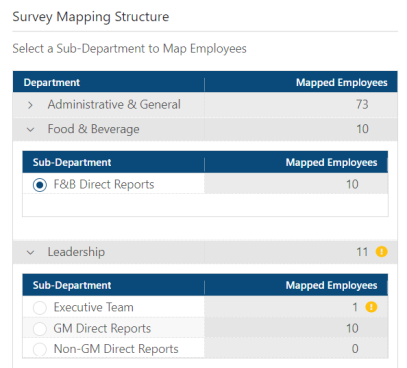Click the warning icon beside Executive Team count
The image size is (407, 368).
[371, 307]
